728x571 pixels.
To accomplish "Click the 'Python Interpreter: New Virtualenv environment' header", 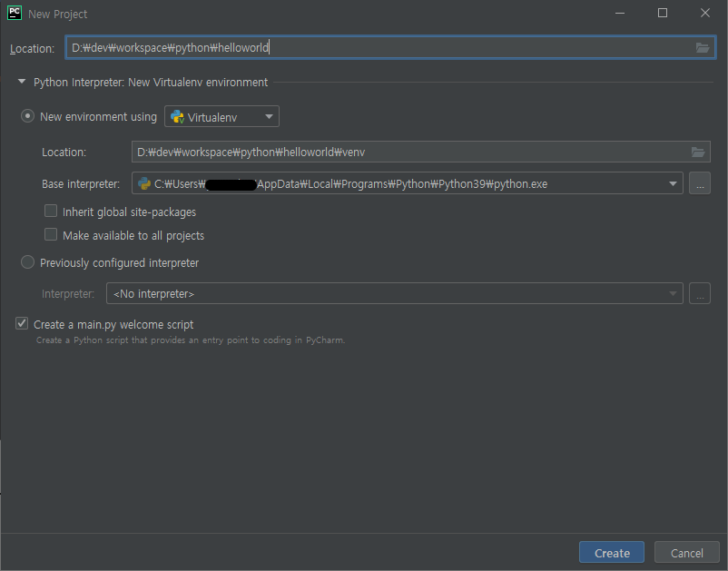I will click(151, 83).
